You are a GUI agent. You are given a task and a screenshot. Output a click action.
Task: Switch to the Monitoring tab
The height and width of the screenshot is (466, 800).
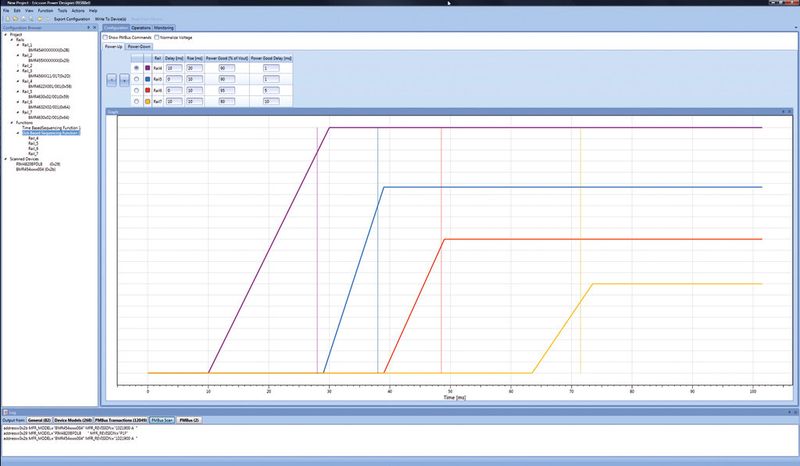(x=164, y=28)
